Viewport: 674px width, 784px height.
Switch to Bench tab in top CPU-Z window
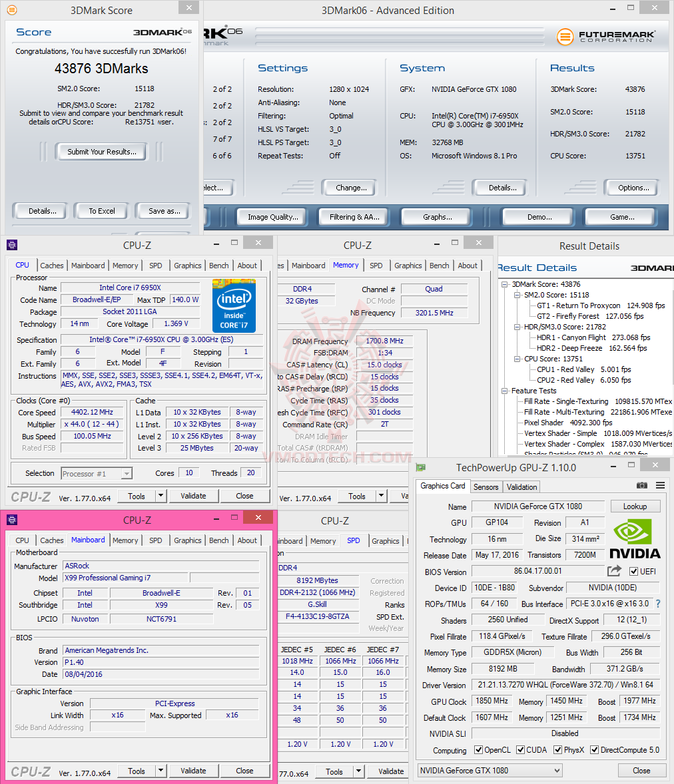218,266
